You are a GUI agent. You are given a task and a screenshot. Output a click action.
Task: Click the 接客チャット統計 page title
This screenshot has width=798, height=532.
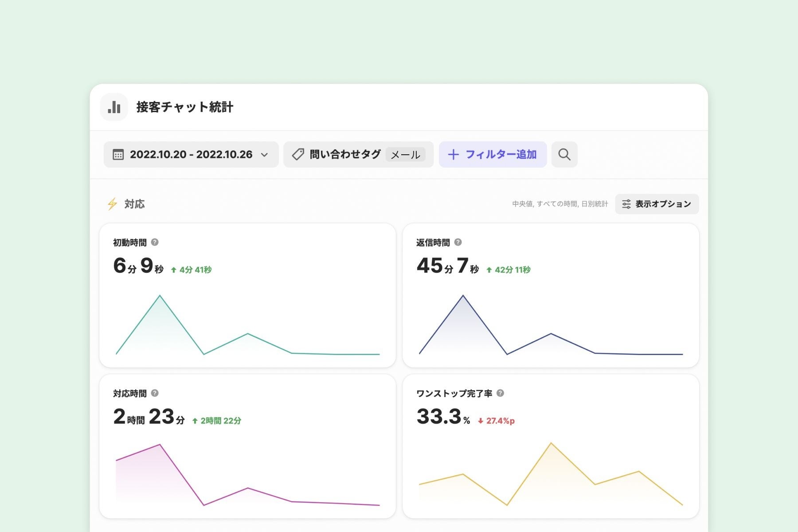(184, 107)
